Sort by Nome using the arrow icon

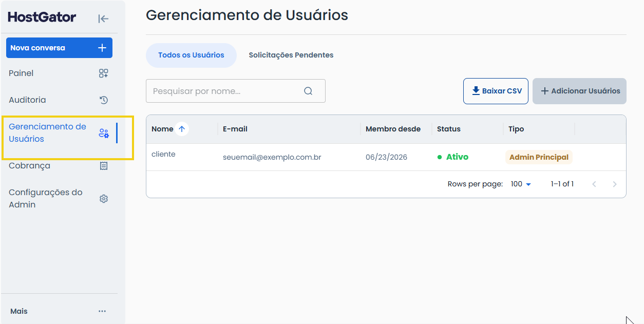click(182, 129)
